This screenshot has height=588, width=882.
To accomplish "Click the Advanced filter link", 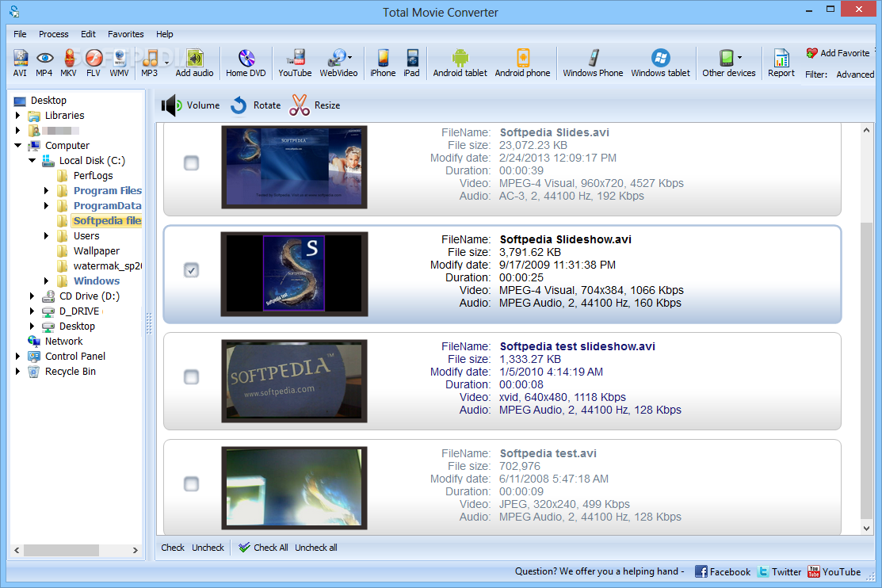I will (855, 74).
